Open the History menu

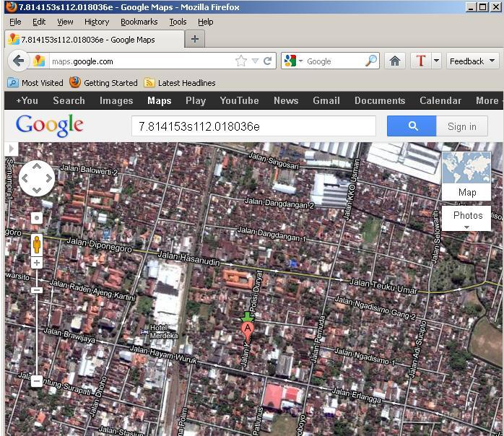coord(97,22)
